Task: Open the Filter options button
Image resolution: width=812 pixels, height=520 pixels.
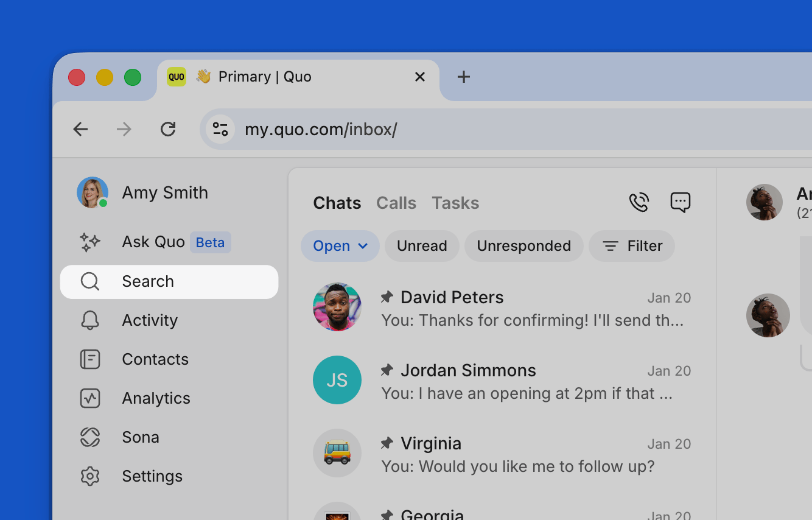Action: (632, 246)
